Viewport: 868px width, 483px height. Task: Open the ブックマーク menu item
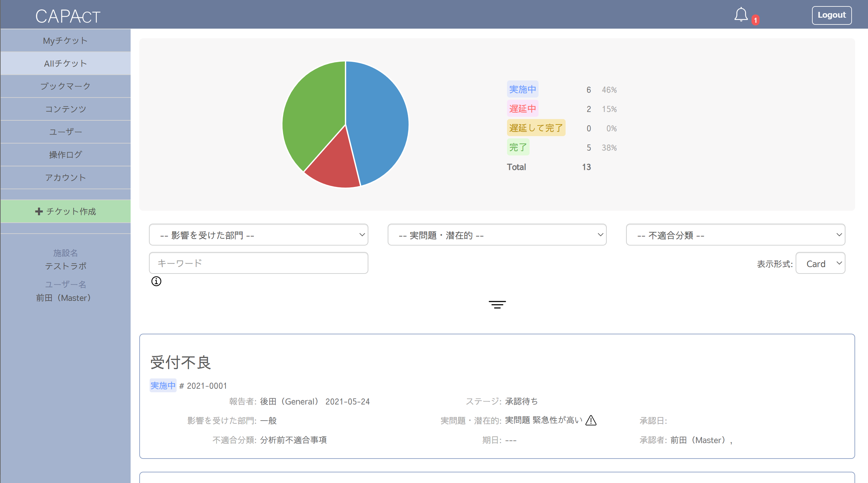(x=65, y=86)
